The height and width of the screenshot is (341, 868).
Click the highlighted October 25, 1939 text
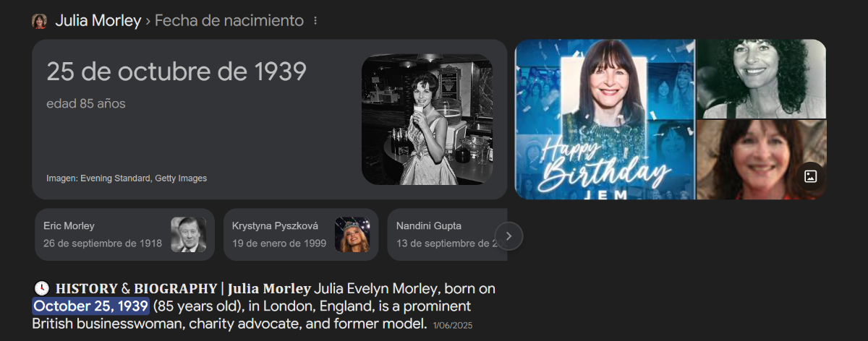90,306
